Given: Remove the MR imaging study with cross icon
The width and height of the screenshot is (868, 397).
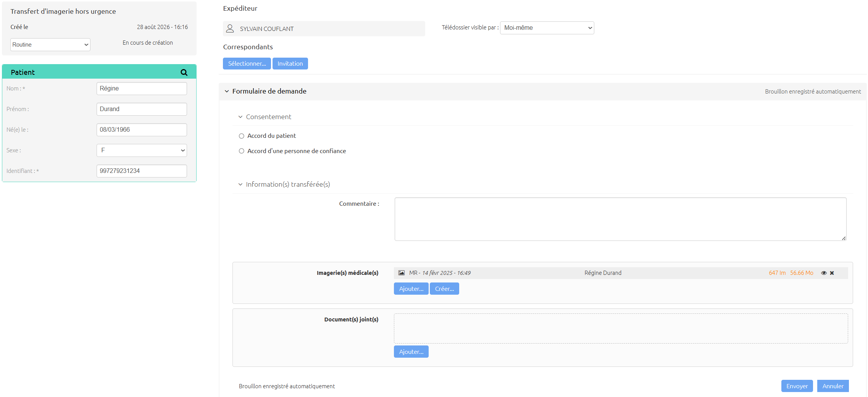Looking at the screenshot, I should [832, 273].
